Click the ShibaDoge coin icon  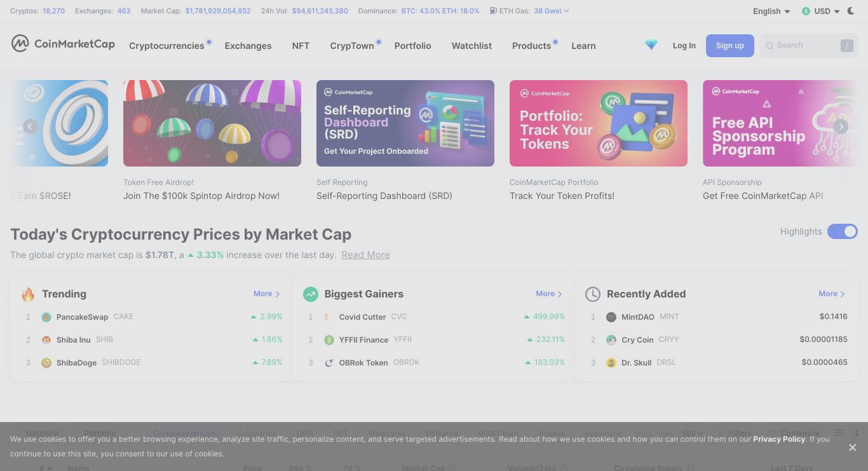coord(46,363)
